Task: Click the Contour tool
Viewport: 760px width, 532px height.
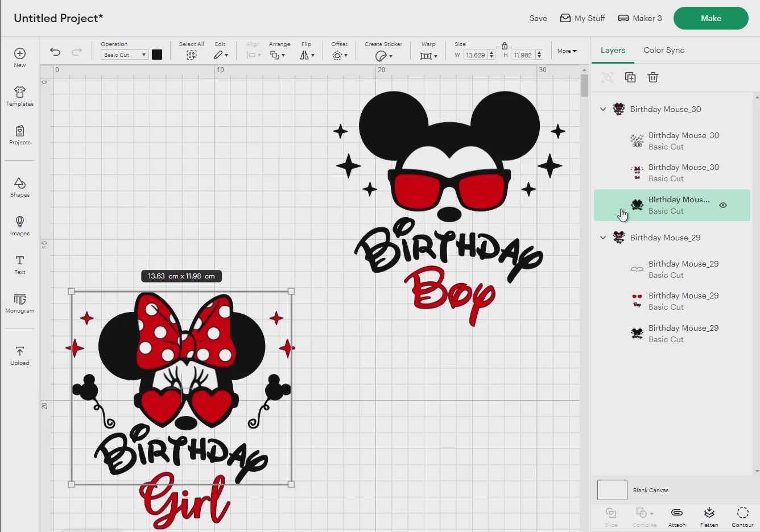Action: coord(742,517)
